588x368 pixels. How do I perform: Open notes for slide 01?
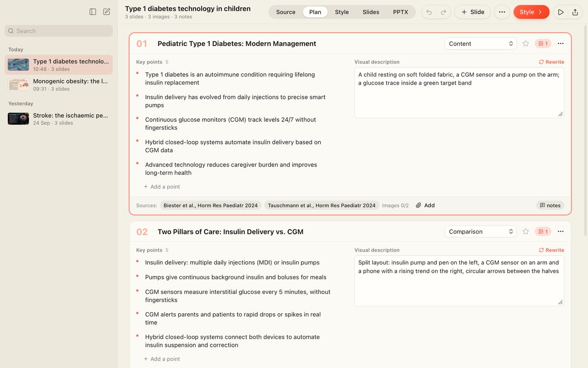click(550, 206)
